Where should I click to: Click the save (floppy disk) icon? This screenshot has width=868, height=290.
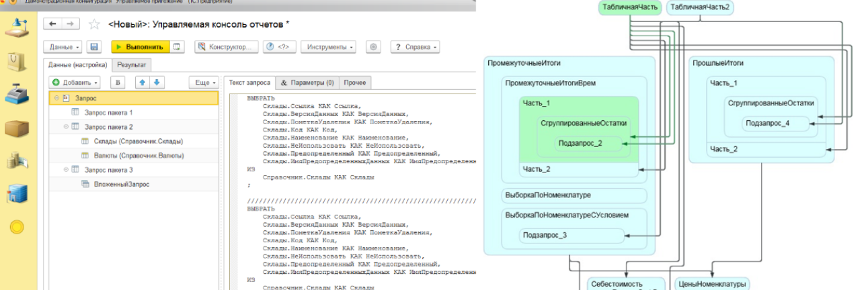[x=94, y=47]
